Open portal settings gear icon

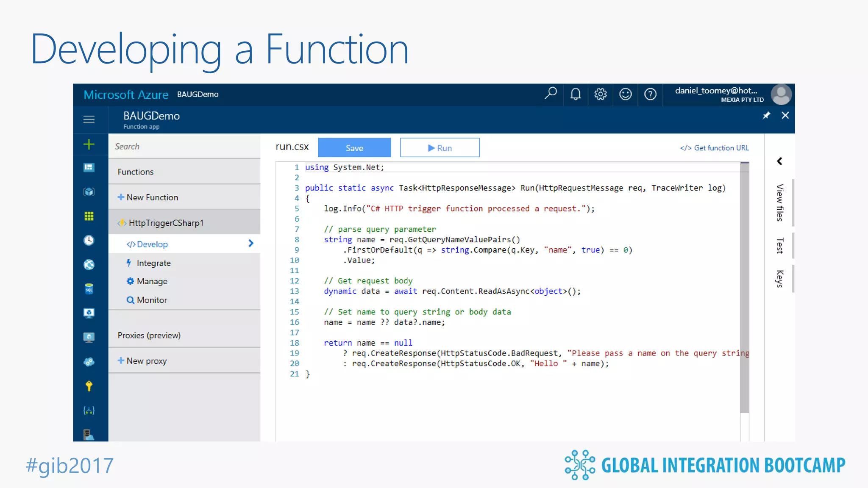pos(600,94)
